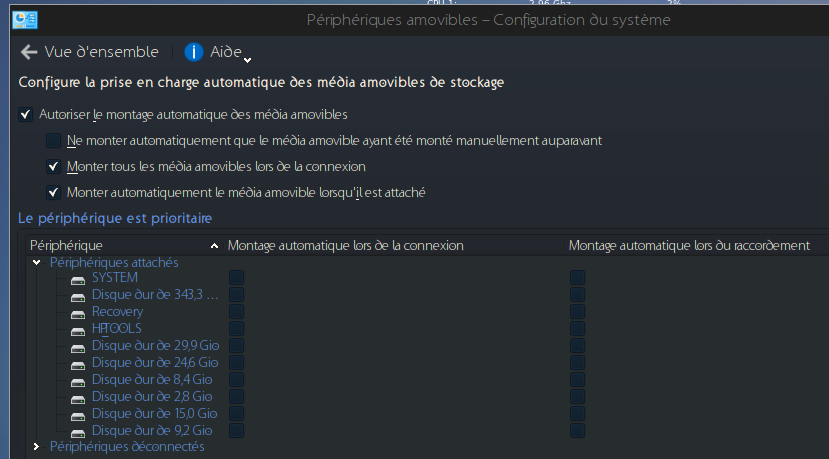Go back to Vue d'ensemble
829x459 pixels.
tap(101, 52)
